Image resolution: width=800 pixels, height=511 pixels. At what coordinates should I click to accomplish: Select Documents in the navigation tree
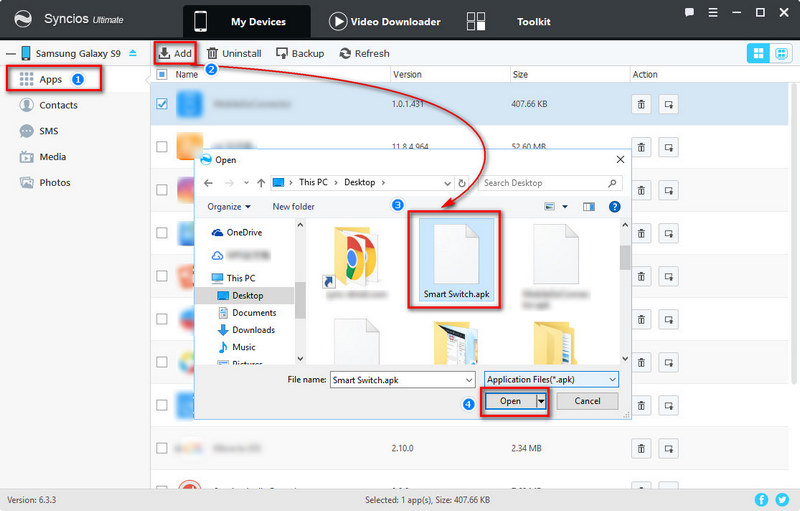[x=247, y=313]
